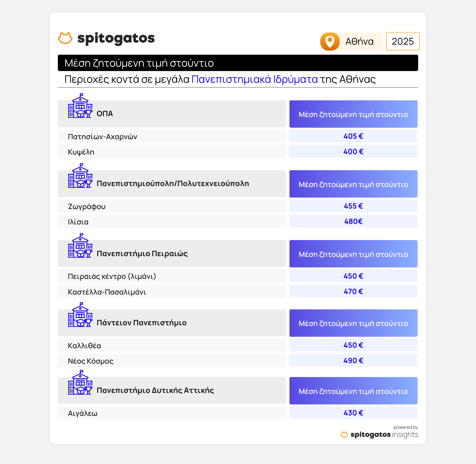
Task: Click the building icon beside Πάντειον Πανεπιστήμιο
Action: point(80,315)
